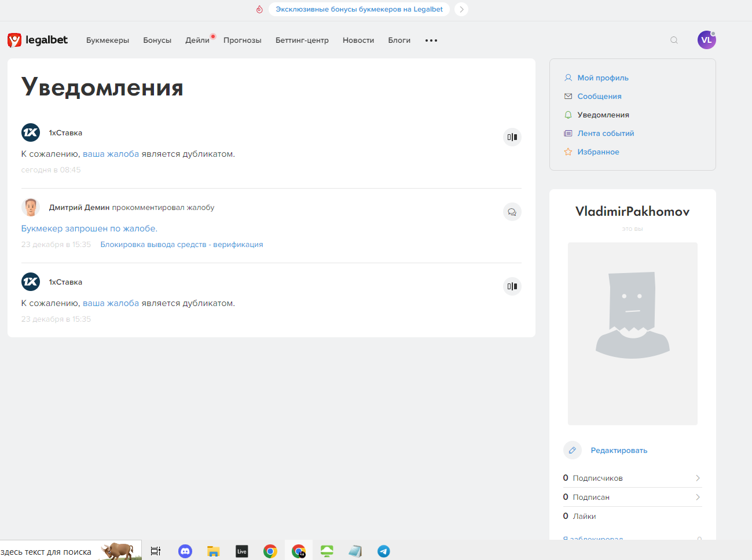
Task: Expand the Подписчиков chevron row
Action: tap(698, 478)
